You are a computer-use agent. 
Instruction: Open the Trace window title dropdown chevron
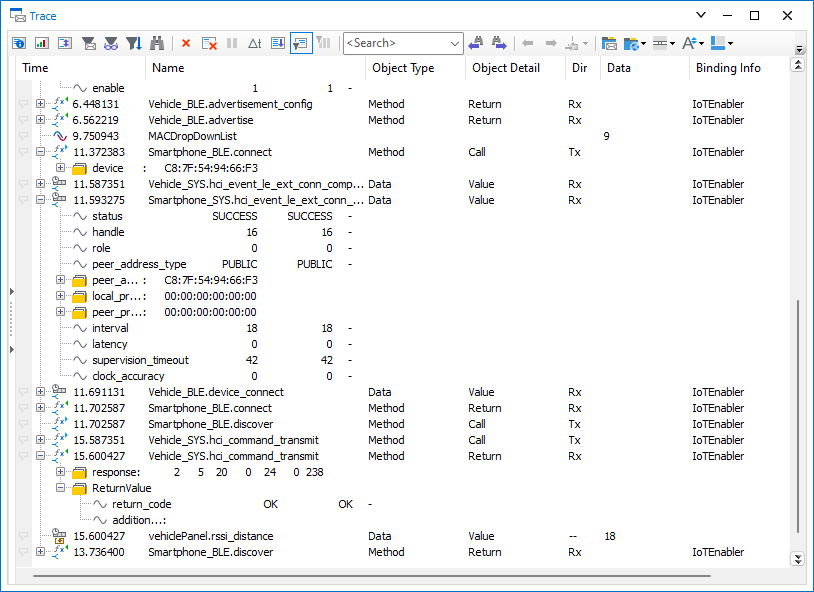(x=701, y=15)
